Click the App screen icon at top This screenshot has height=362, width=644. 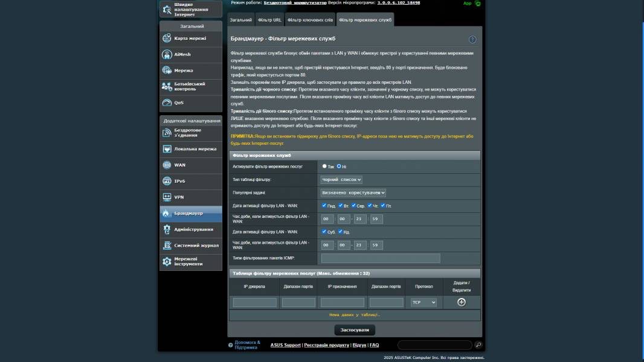pos(478,3)
